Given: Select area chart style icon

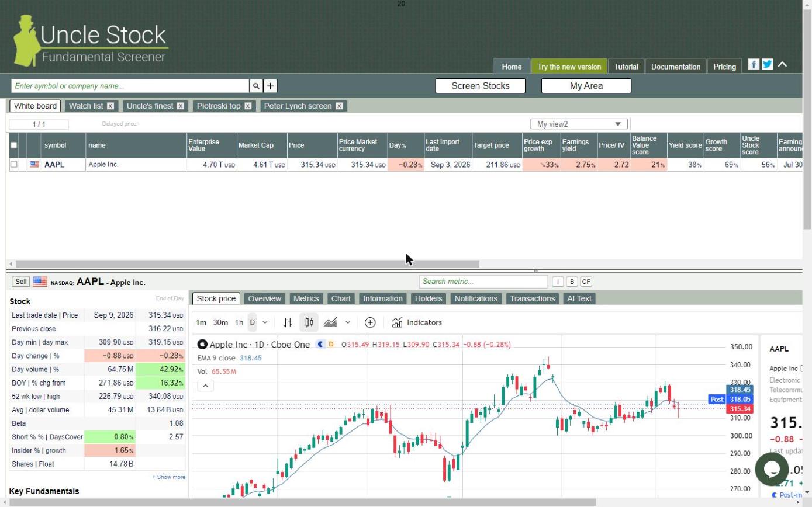Looking at the screenshot, I should [x=330, y=322].
